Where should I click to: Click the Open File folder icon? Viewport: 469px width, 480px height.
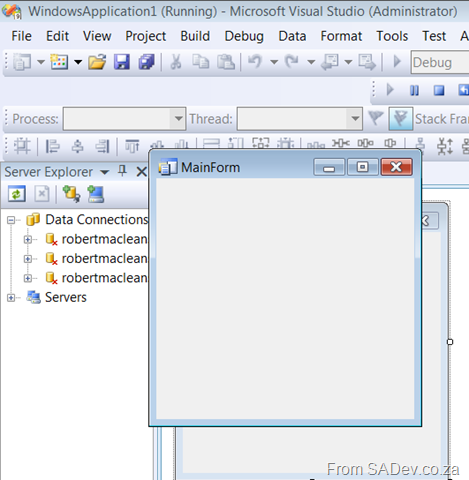(97, 62)
